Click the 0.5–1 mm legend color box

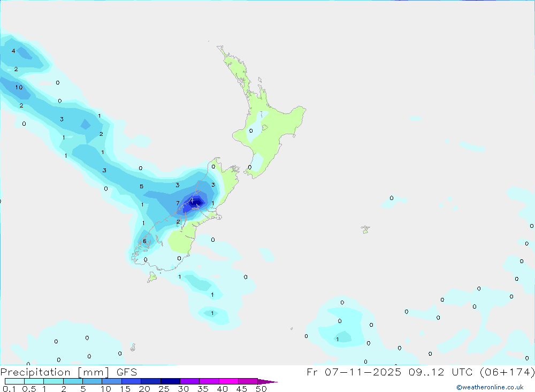click(x=34, y=381)
